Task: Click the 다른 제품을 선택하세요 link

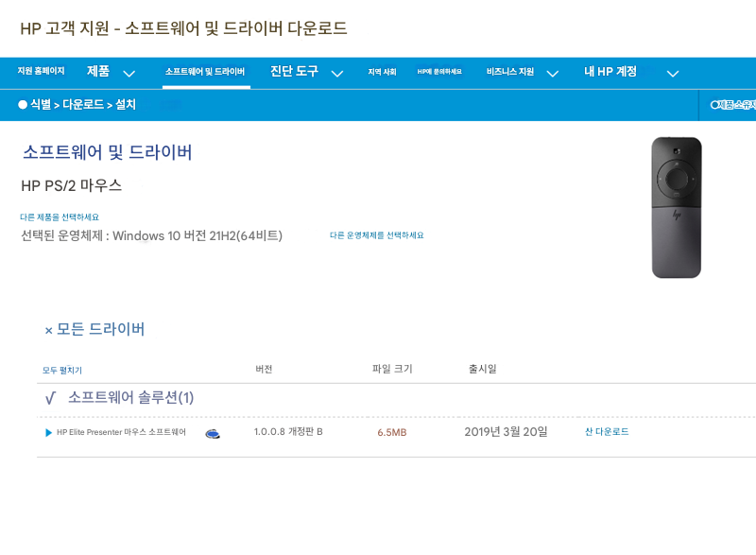Action: (60, 217)
